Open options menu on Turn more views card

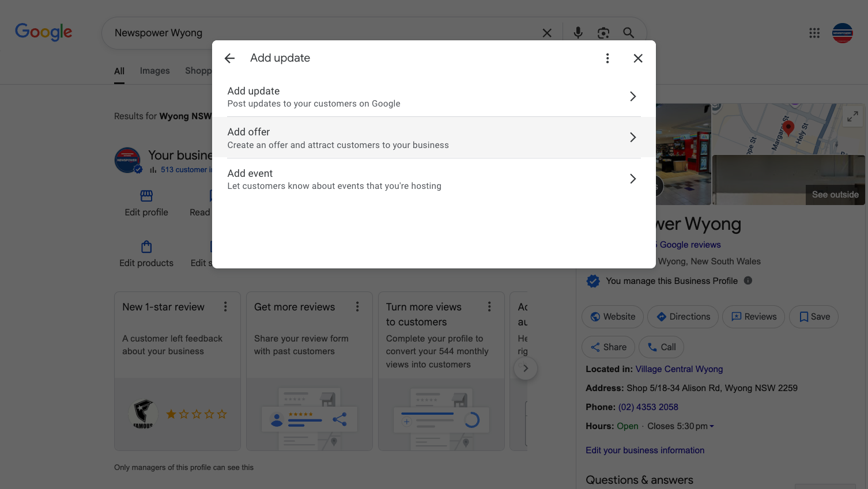489,307
